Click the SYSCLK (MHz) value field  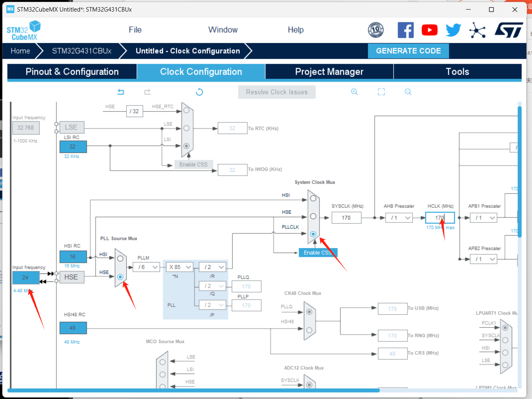pyautogui.click(x=346, y=218)
